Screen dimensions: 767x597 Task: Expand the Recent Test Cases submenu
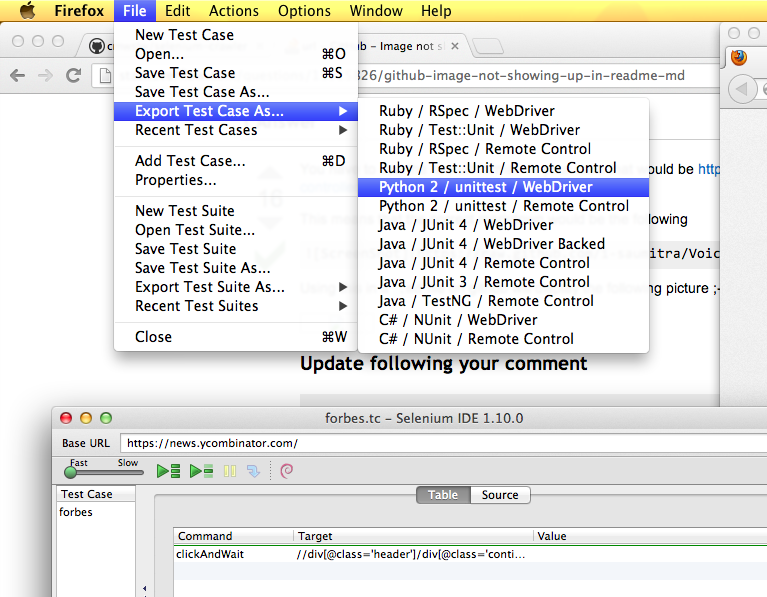pos(236,130)
